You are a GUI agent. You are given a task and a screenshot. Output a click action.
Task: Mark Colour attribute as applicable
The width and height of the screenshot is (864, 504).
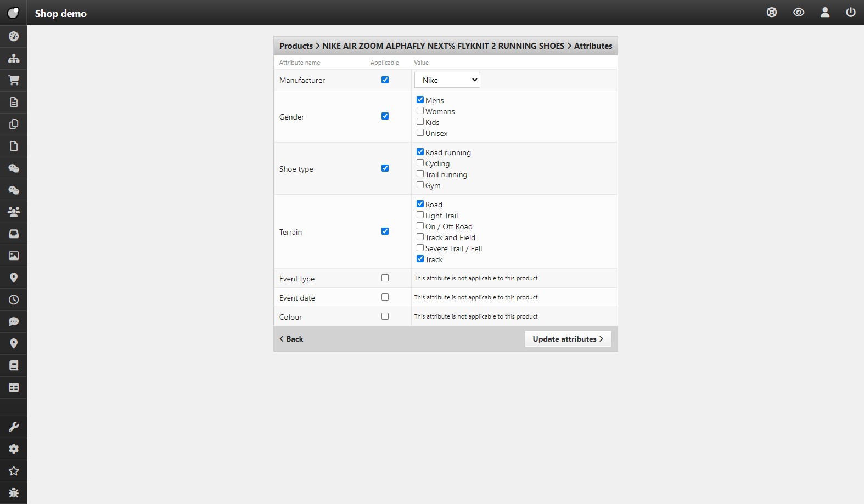pos(385,316)
